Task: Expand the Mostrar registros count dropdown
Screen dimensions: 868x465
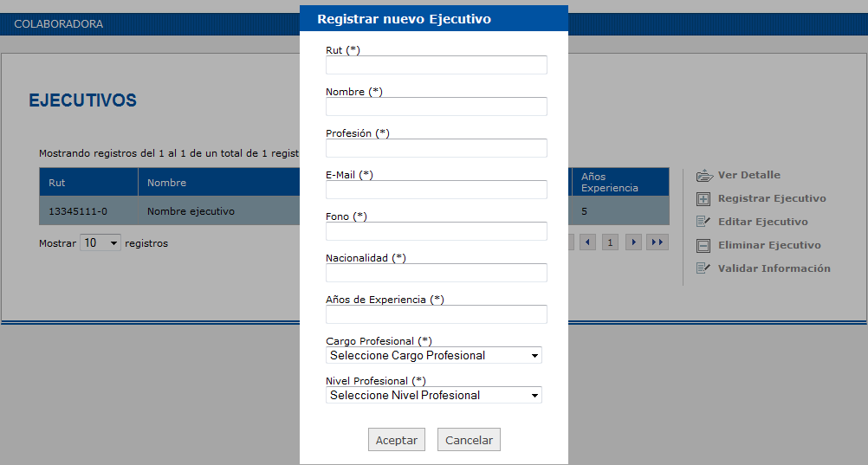Action: coord(100,242)
